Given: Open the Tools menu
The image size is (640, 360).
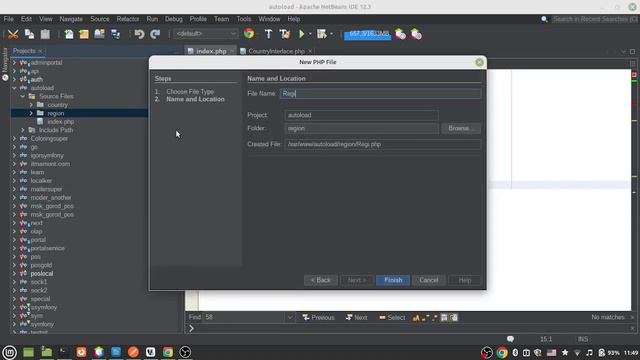Looking at the screenshot, I should point(244,19).
